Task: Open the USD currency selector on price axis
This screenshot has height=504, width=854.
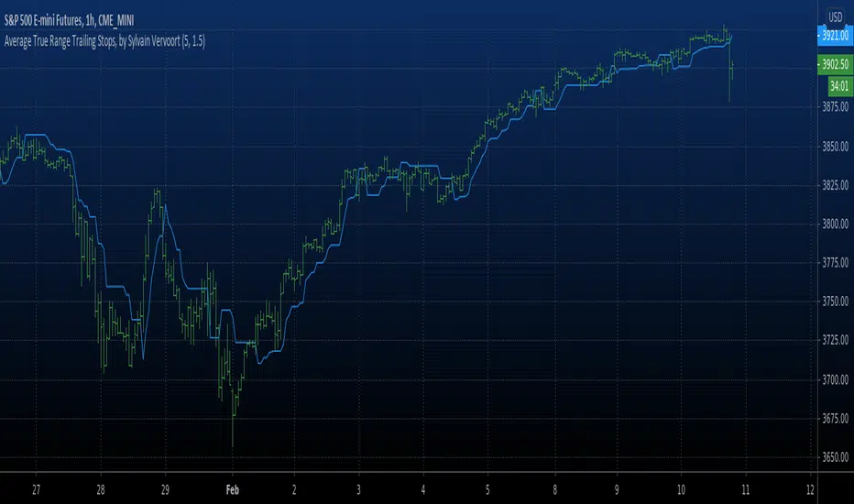Action: pos(836,17)
